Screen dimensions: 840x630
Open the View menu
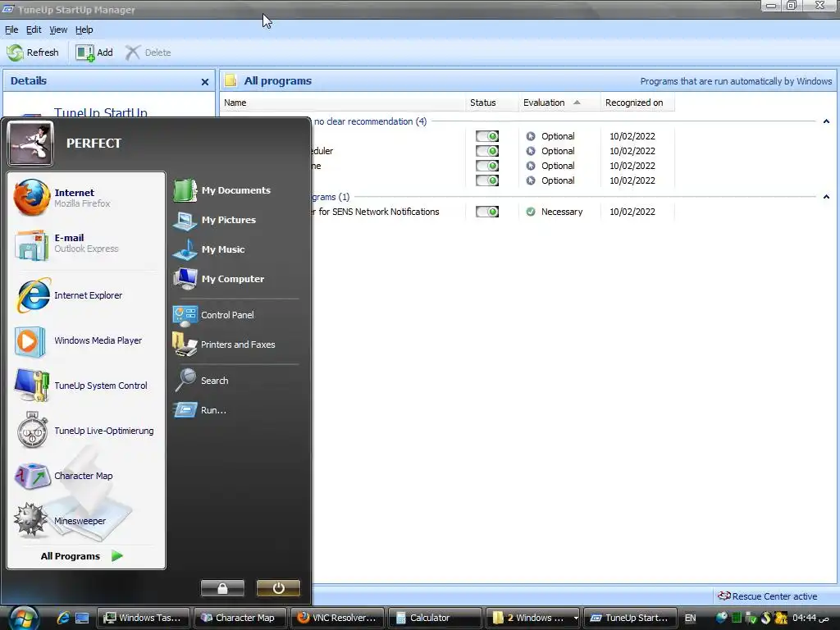(x=58, y=30)
